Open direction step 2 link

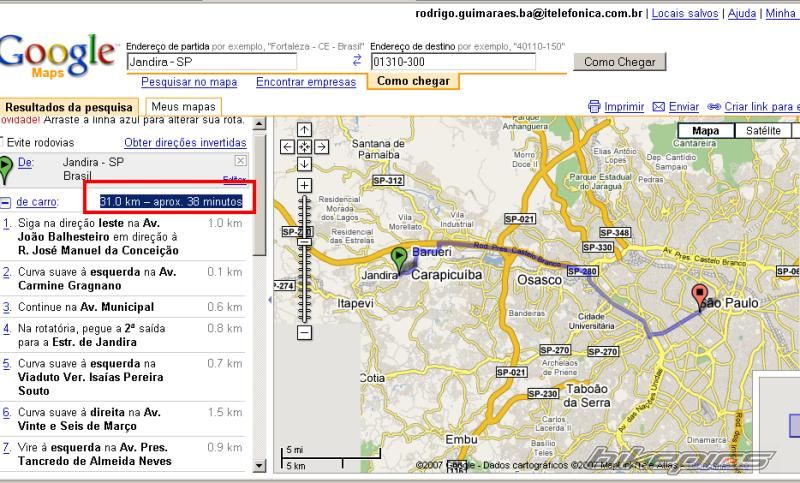(7, 272)
